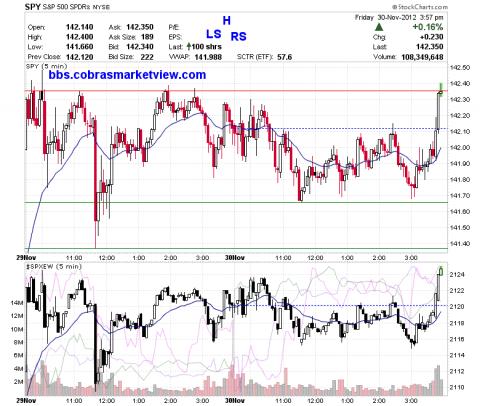Click the SCTR (ETF) value 57.6

[285, 57]
